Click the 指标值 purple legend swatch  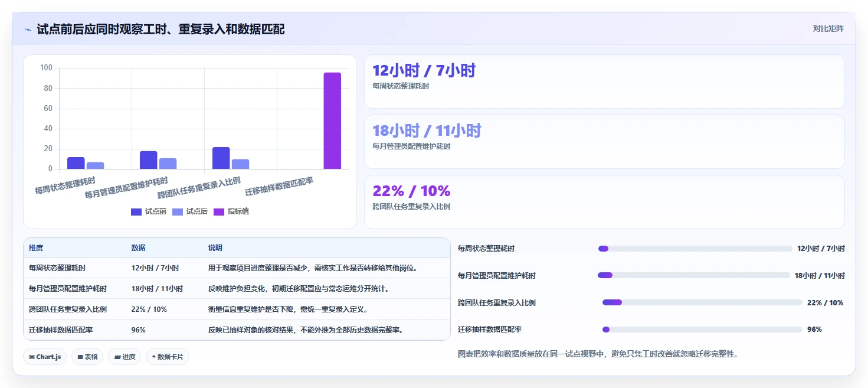click(x=219, y=212)
